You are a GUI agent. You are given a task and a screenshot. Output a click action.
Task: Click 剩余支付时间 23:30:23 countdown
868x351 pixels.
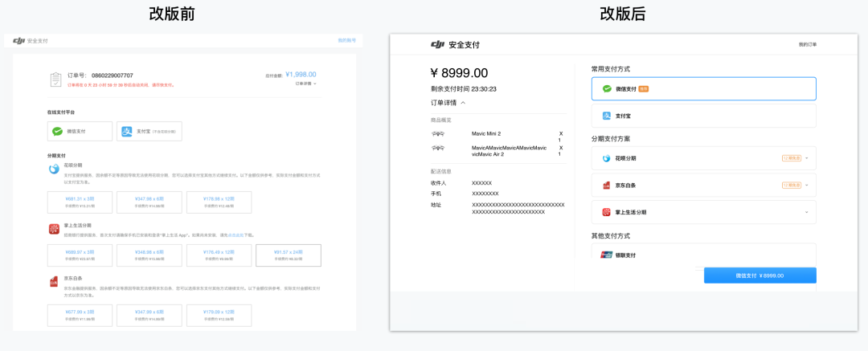pos(464,88)
